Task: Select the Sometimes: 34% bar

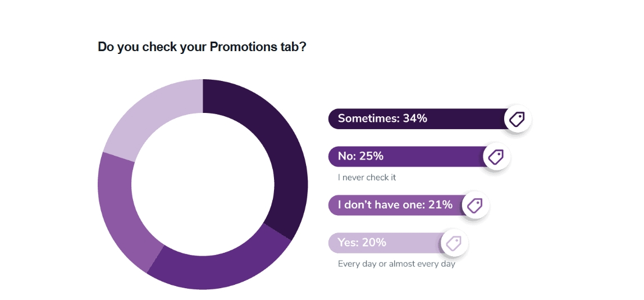Action: coord(423,119)
